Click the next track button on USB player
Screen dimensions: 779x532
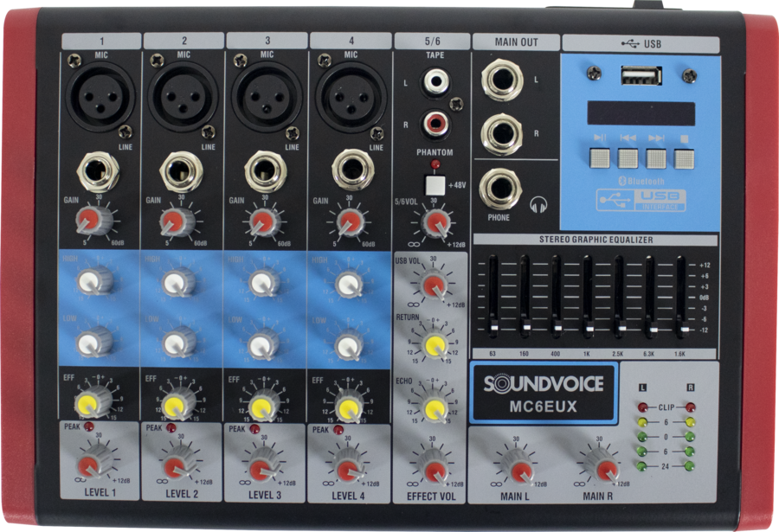656,158
